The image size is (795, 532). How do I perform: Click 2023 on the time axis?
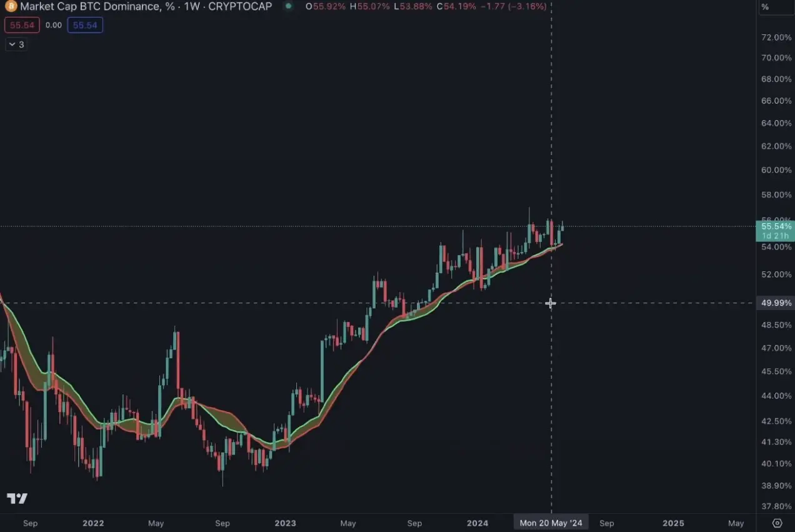coord(285,523)
